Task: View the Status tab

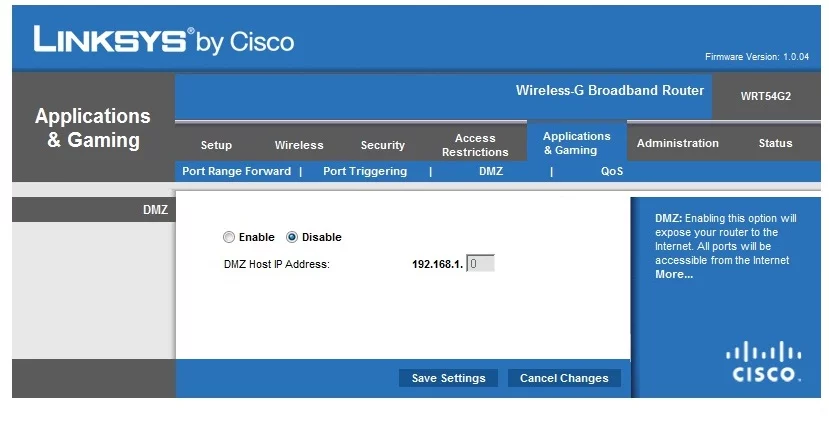Action: pyautogui.click(x=775, y=143)
